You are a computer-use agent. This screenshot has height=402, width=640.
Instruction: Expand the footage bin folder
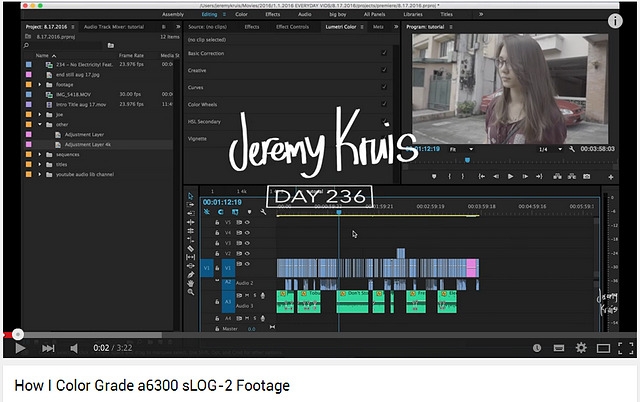coord(39,85)
